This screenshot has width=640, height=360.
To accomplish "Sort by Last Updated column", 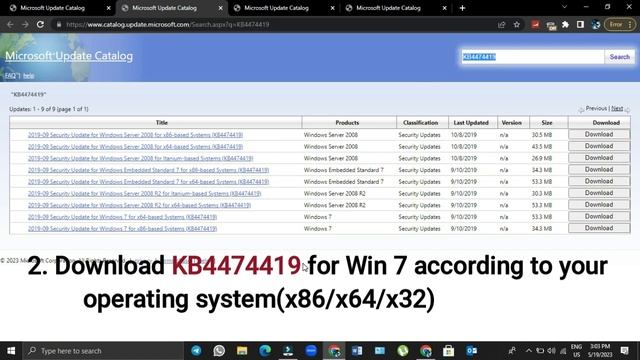I will [471, 122].
